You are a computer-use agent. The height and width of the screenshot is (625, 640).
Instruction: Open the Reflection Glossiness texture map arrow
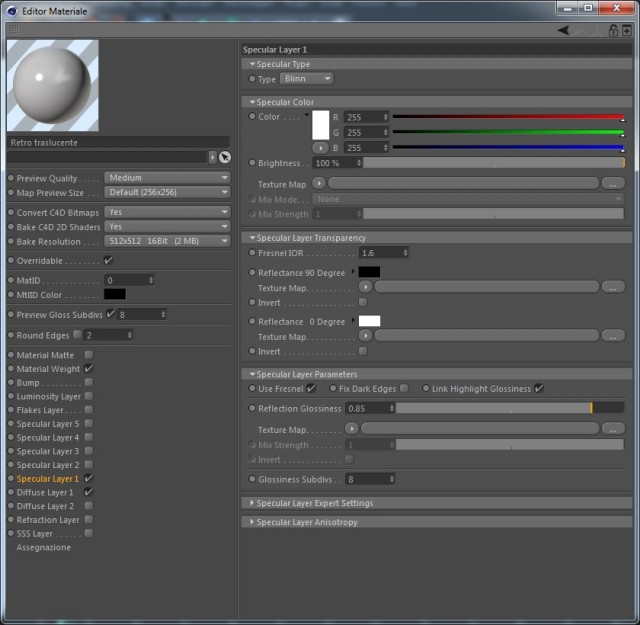click(352, 428)
